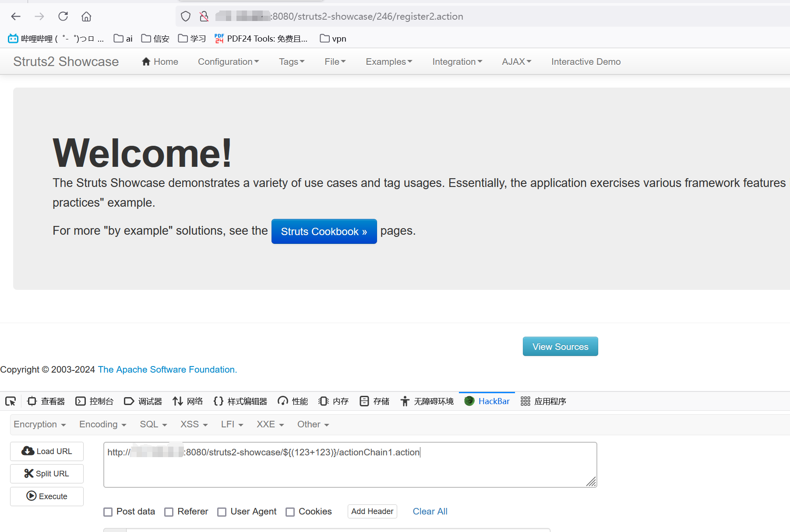
Task: Open HackBar LFI menu
Action: point(232,424)
